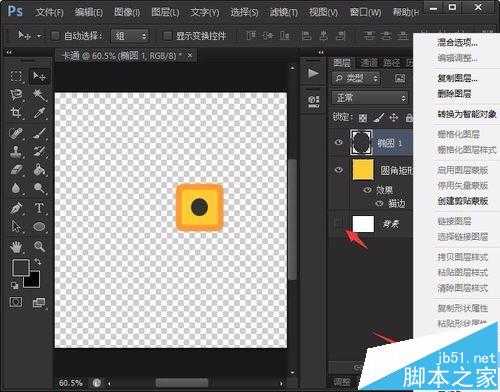500x392 pixels.
Task: Choose 转换为智能对象 from context menu
Action: (467, 114)
